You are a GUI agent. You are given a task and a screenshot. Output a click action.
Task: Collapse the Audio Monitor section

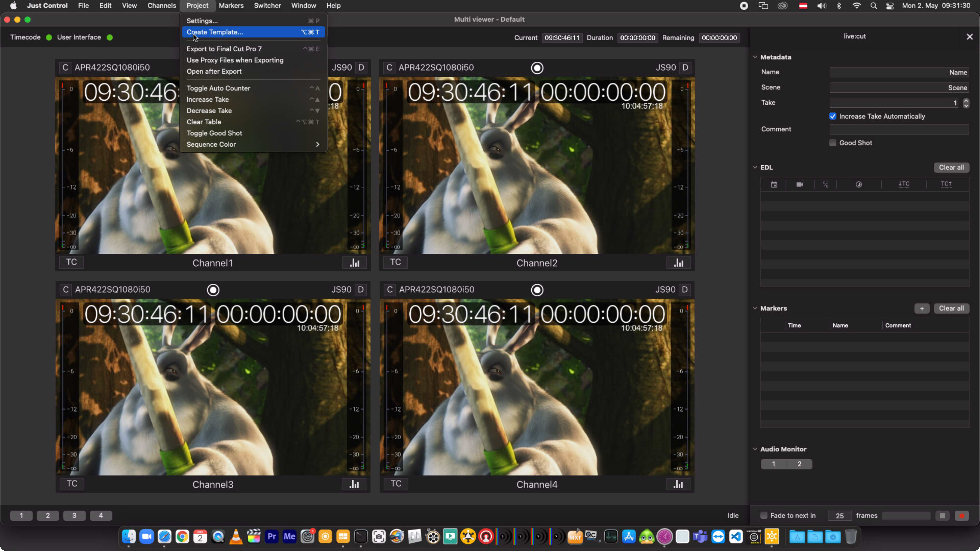point(755,449)
